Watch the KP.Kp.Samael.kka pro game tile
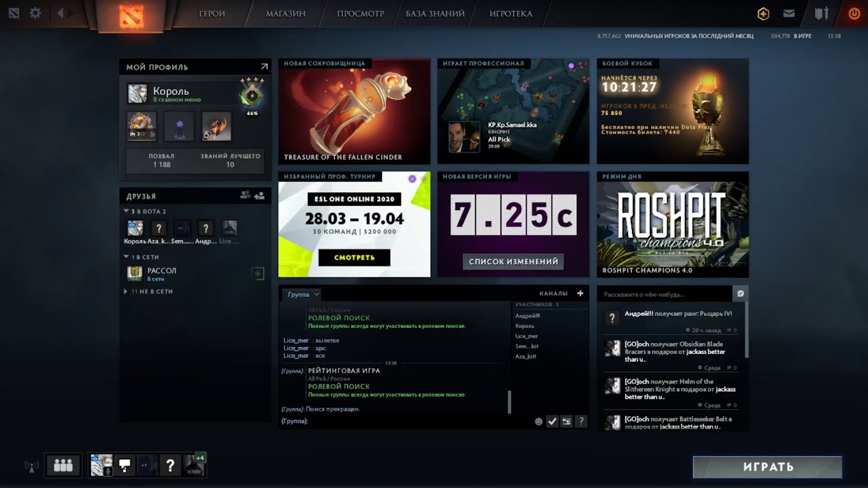The height and width of the screenshot is (488, 868). (x=513, y=111)
